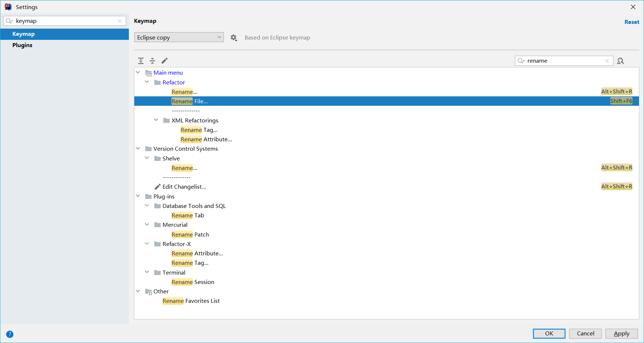Select the Keymap section in the sidebar

click(x=24, y=34)
